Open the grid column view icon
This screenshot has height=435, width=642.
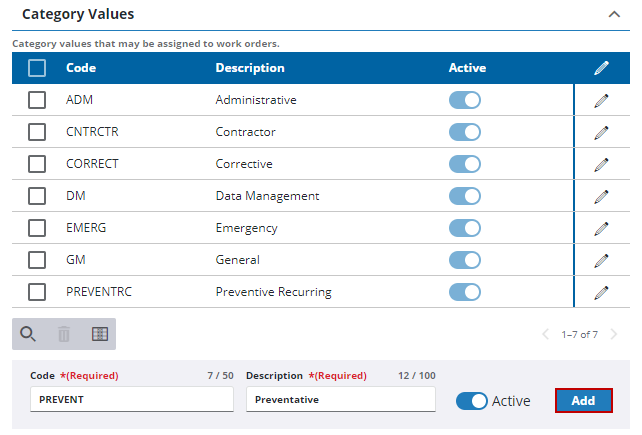point(100,334)
